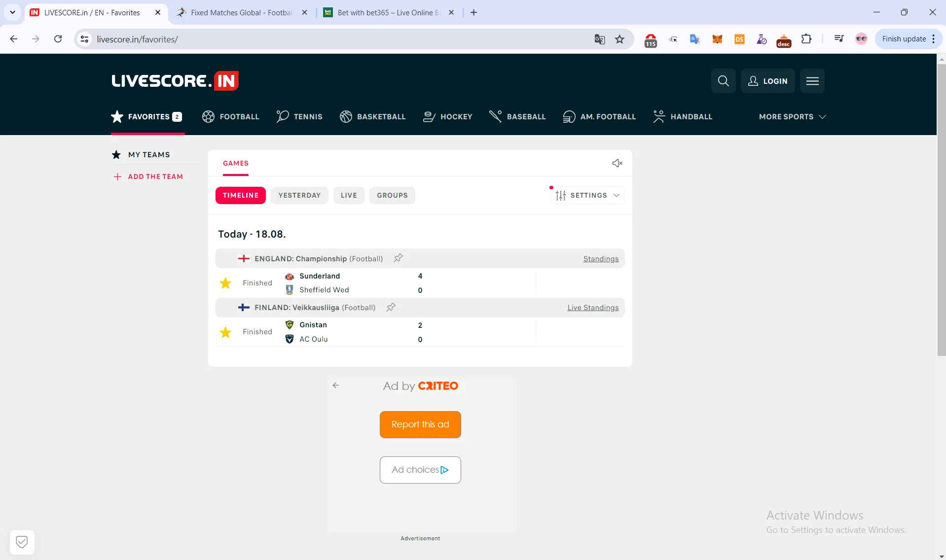Mute sound with the speaker icon
946x560 pixels.
point(617,163)
